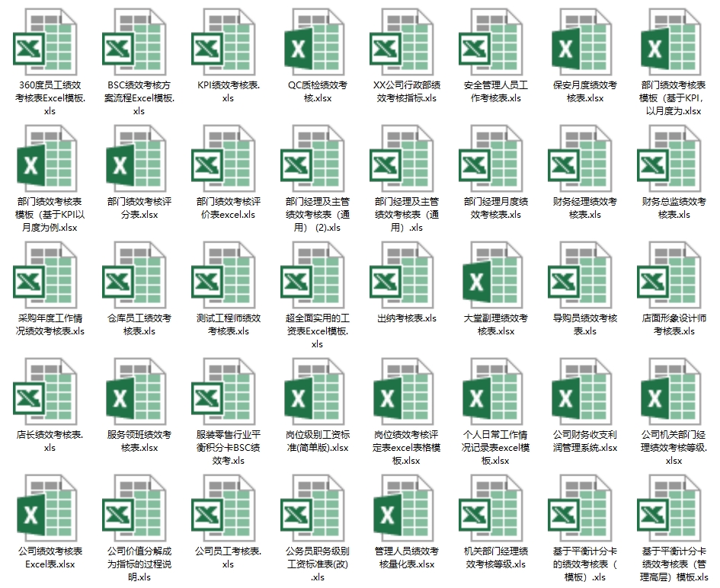Select the 超全面实用的工资表Excel模板.xls icon

click(312, 274)
